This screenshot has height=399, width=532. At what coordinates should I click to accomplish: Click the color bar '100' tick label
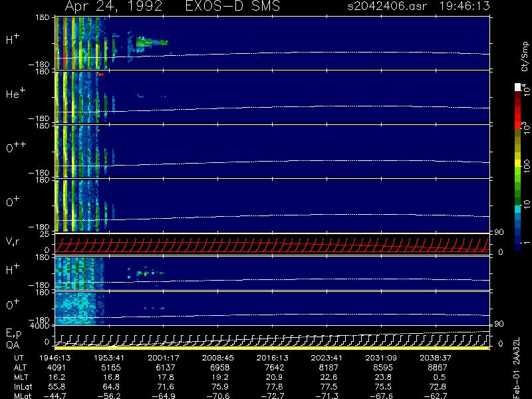[x=526, y=167]
